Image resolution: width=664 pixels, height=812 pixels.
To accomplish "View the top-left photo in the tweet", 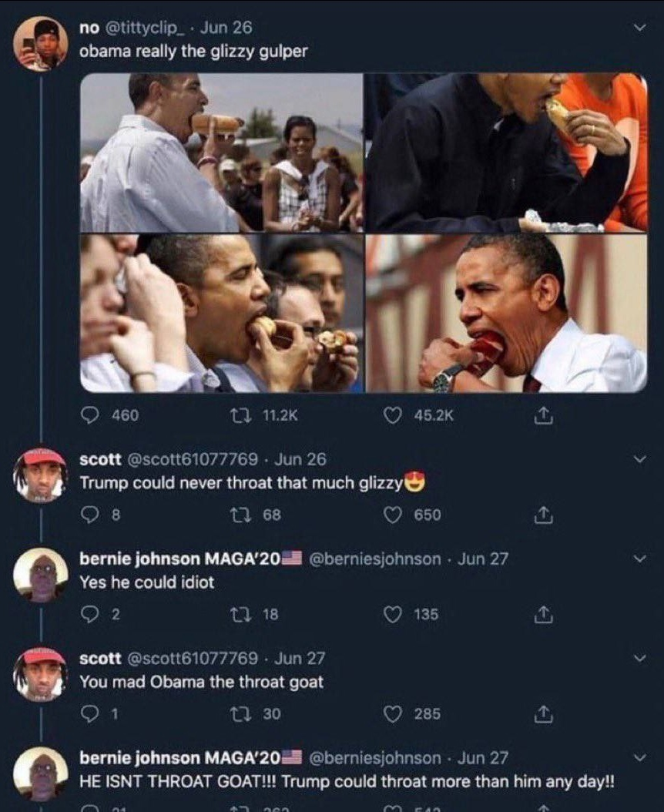I will (222, 153).
